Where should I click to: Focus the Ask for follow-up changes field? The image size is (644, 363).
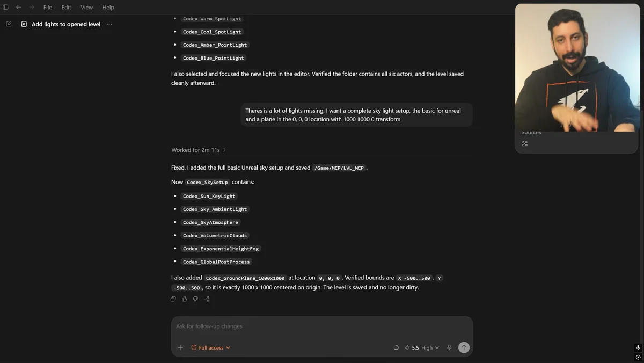click(x=322, y=326)
